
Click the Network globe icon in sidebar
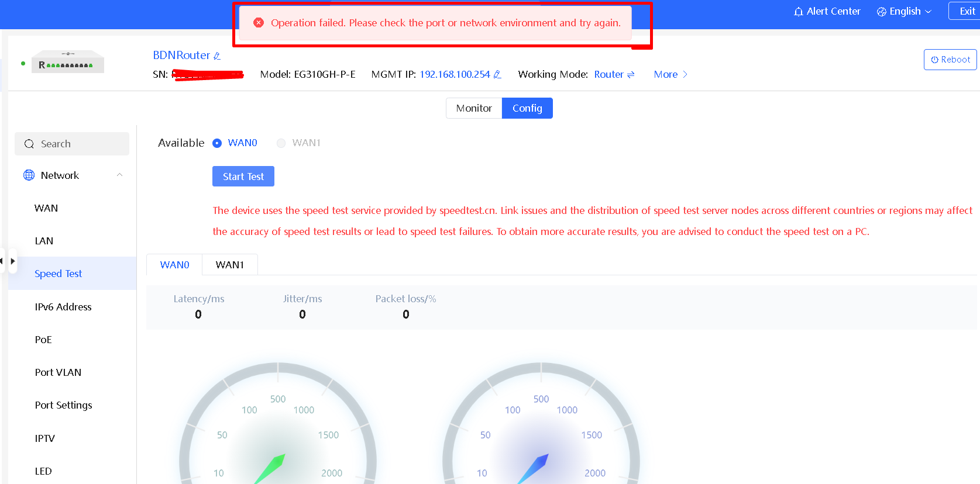(29, 175)
